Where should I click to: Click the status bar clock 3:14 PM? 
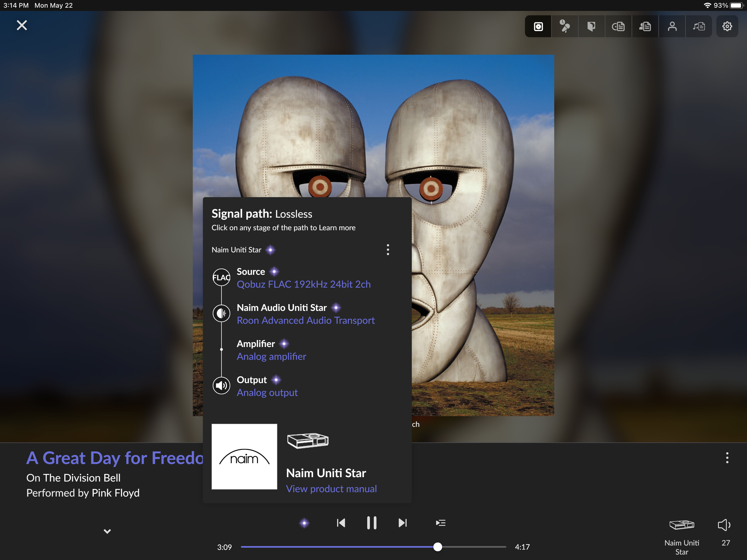(x=16, y=5)
